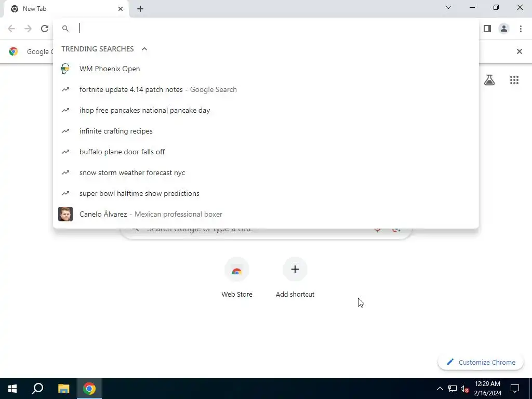This screenshot has height=399, width=532.
Task: Select WM Phoenix Open suggestion
Action: pos(266,69)
